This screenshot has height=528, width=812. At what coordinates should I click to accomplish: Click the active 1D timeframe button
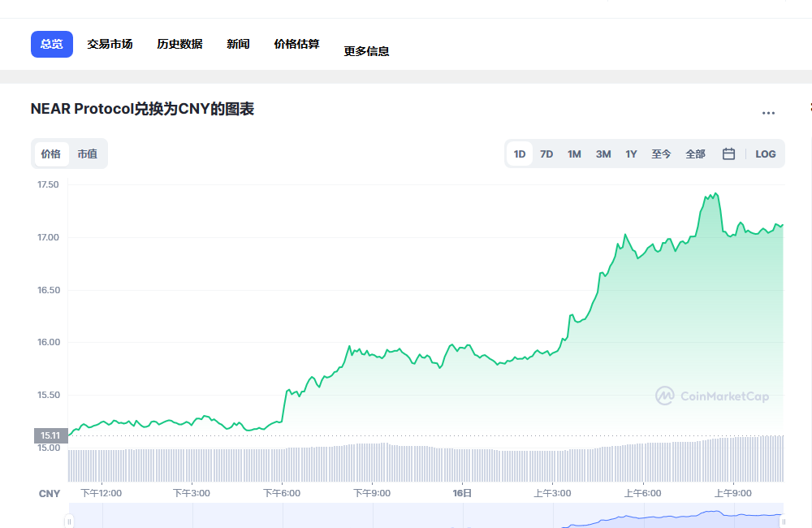pos(518,153)
